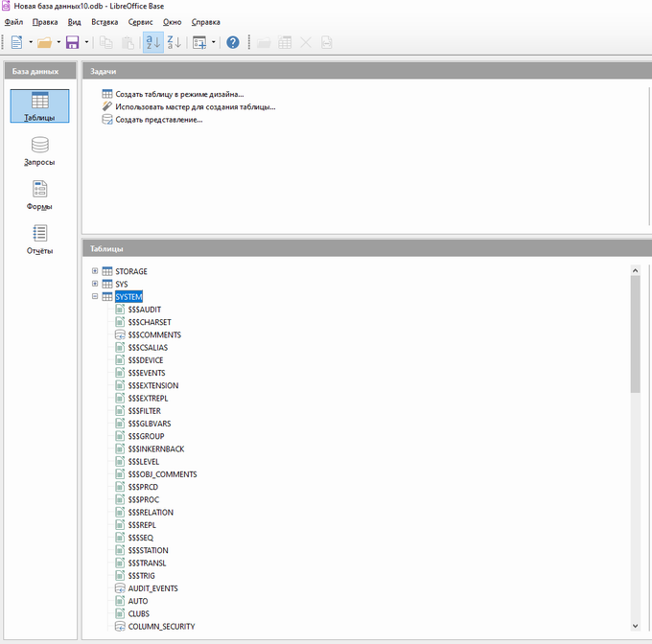Image resolution: width=652 pixels, height=644 pixels.
Task: Click the Save database icon
Action: (x=72, y=42)
